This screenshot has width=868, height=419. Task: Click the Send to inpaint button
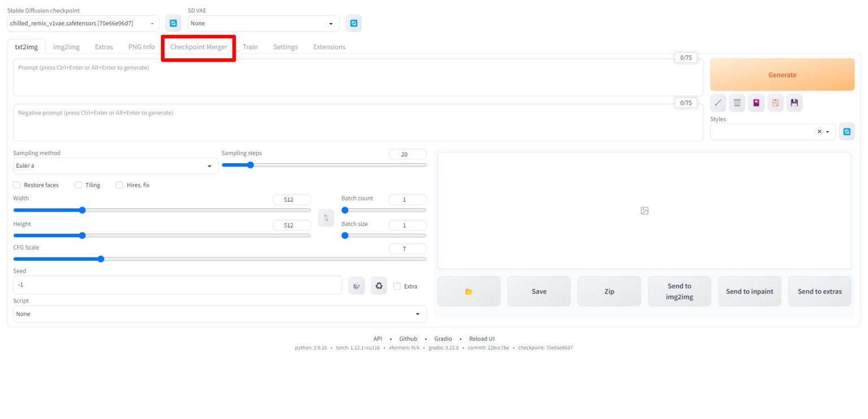(x=749, y=291)
